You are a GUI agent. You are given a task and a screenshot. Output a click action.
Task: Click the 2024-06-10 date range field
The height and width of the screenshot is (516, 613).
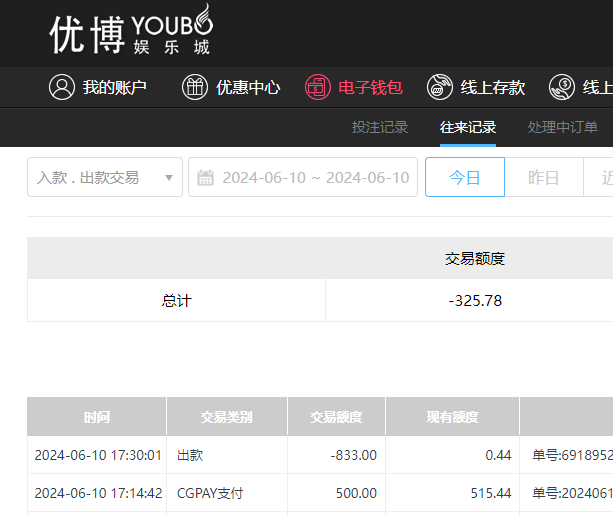point(314,178)
